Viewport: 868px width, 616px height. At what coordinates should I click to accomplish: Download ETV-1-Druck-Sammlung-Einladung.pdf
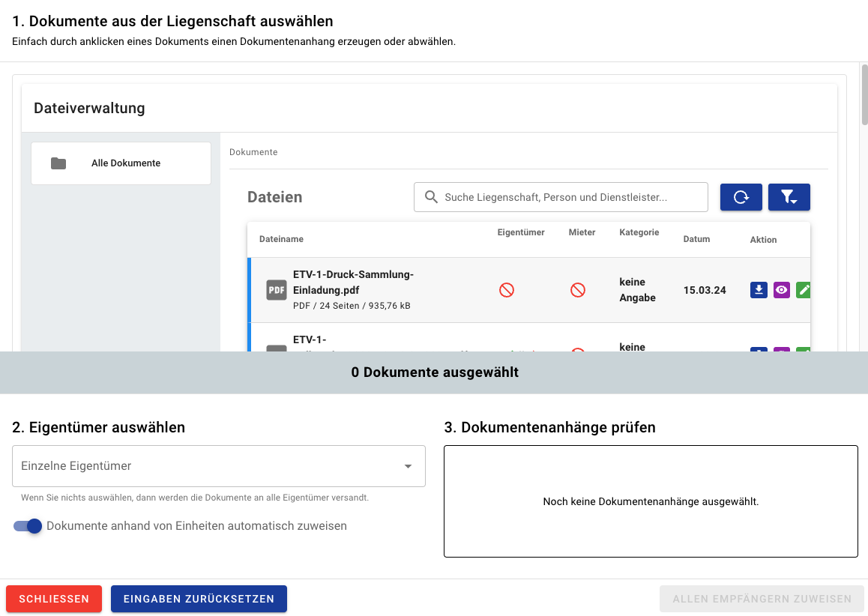tap(759, 290)
